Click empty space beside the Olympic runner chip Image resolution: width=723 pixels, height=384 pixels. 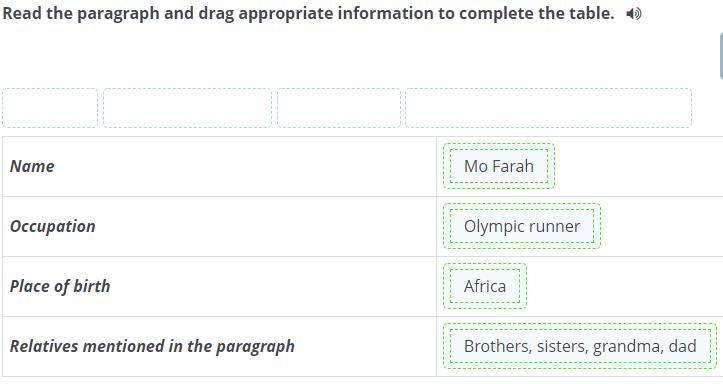point(662,226)
